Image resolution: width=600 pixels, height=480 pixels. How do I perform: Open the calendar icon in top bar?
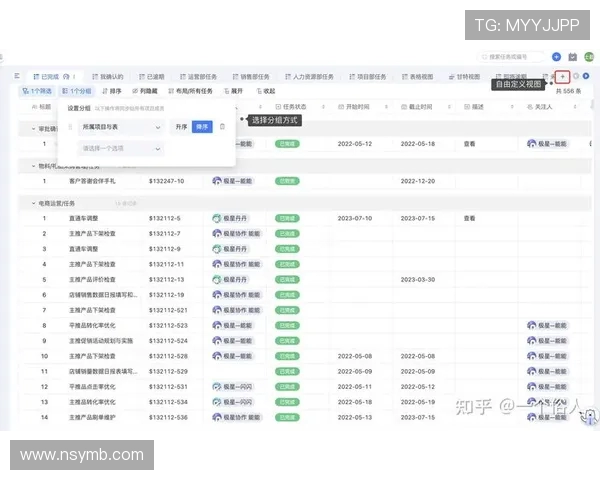tap(572, 57)
